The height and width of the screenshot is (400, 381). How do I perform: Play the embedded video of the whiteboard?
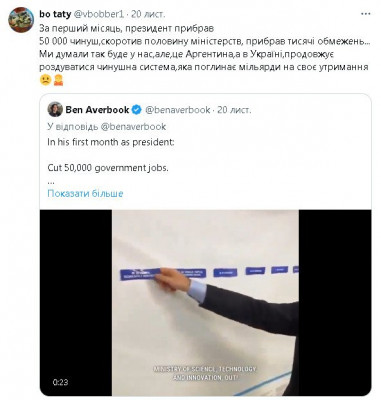[x=205, y=303]
